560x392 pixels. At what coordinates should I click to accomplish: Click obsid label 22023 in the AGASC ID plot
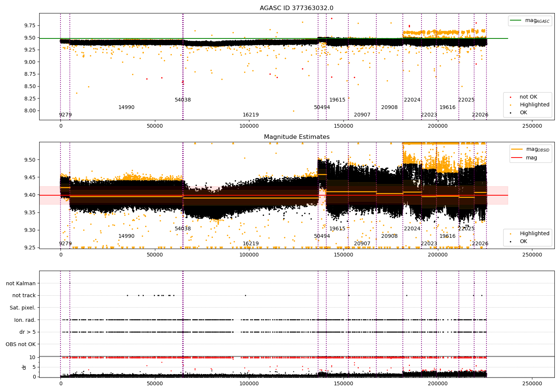[429, 115]
